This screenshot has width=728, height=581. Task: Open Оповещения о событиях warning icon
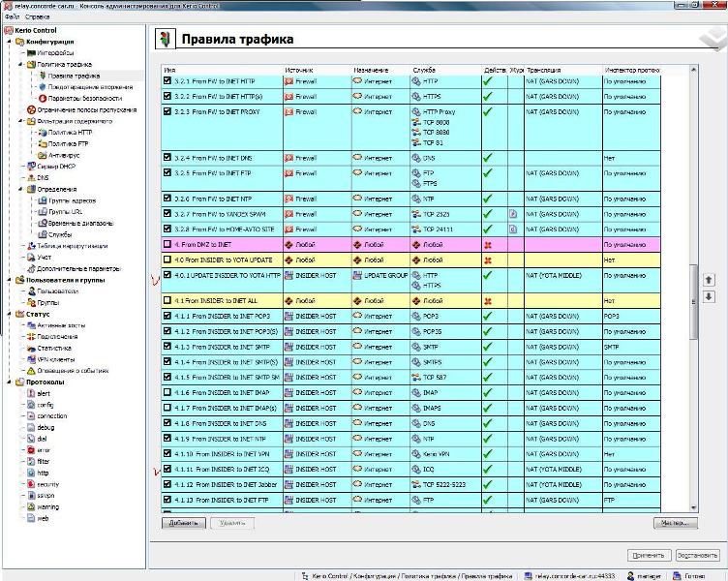(x=31, y=371)
